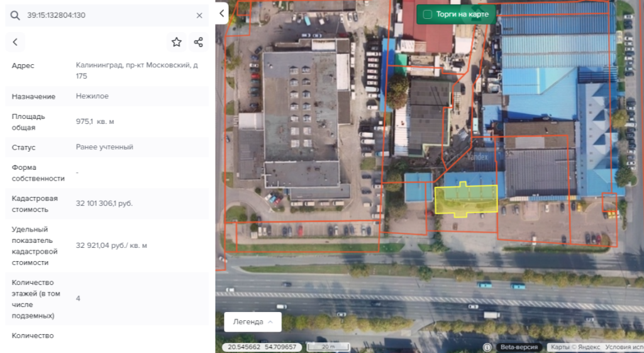The width and height of the screenshot is (644, 353).
Task: Enable the 'Торги на карте' checkbox
Action: point(428,14)
